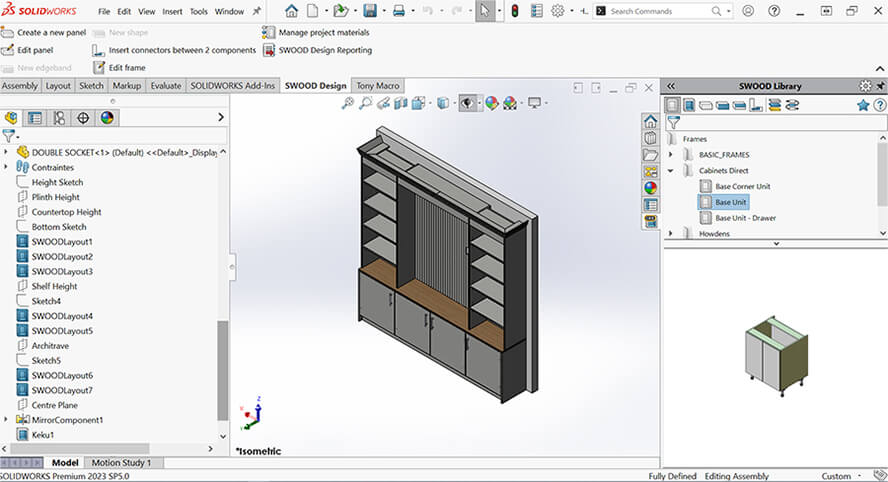Screen dimensions: 888x482
Task: Open the Appearances task pane icon
Action: pos(650,187)
